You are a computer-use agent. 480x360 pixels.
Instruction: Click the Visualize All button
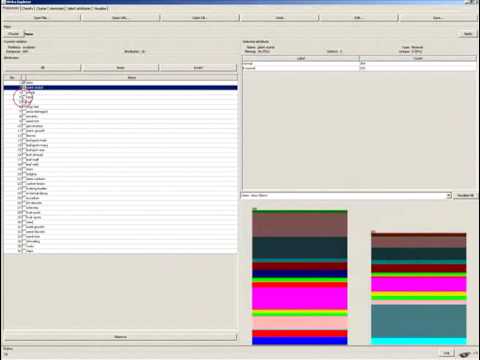pyautogui.click(x=465, y=195)
